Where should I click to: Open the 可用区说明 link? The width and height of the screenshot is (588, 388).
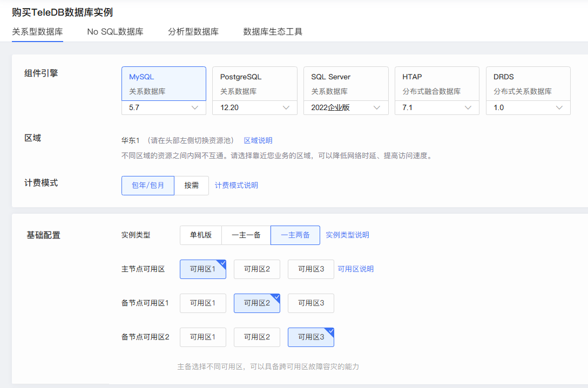click(x=355, y=269)
